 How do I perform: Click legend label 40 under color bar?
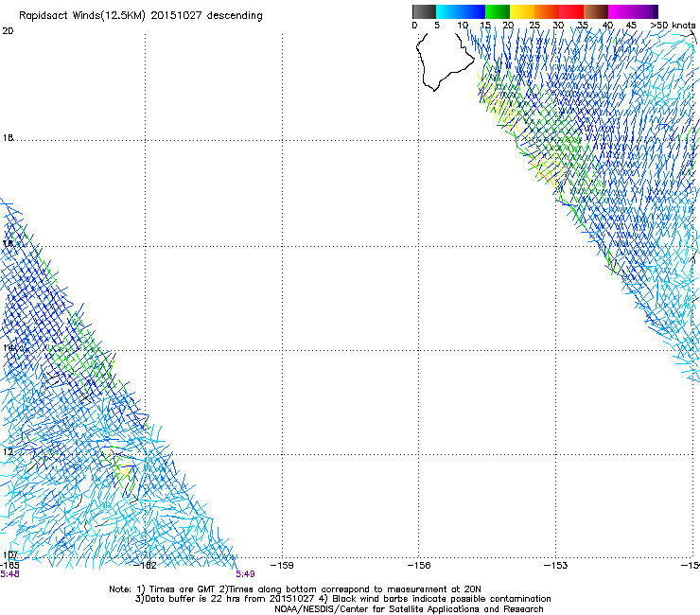pyautogui.click(x=607, y=26)
